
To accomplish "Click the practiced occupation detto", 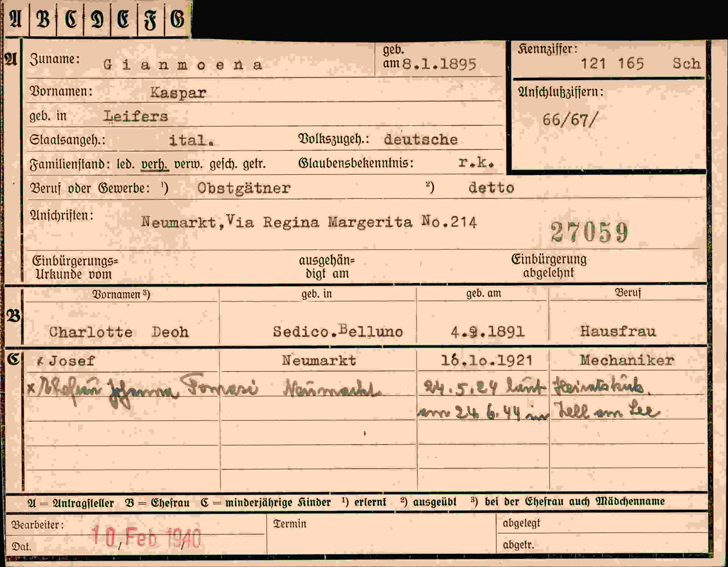I will click(x=491, y=188).
